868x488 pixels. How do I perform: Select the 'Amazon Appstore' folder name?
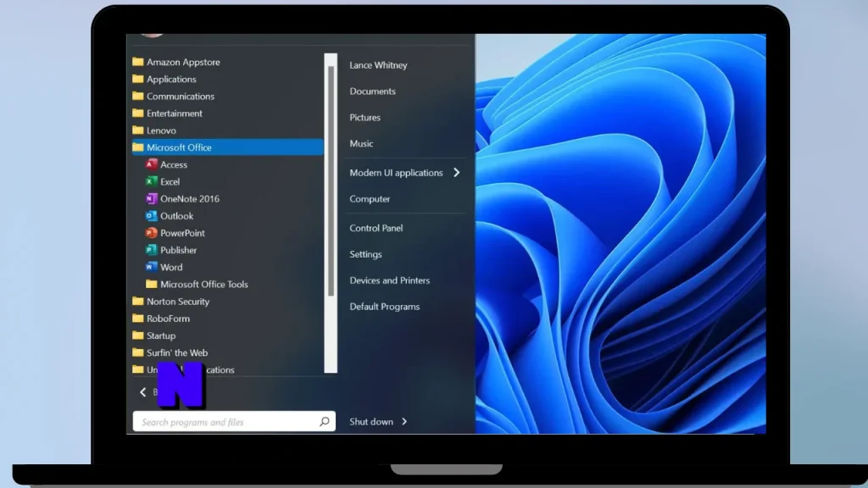click(x=183, y=62)
